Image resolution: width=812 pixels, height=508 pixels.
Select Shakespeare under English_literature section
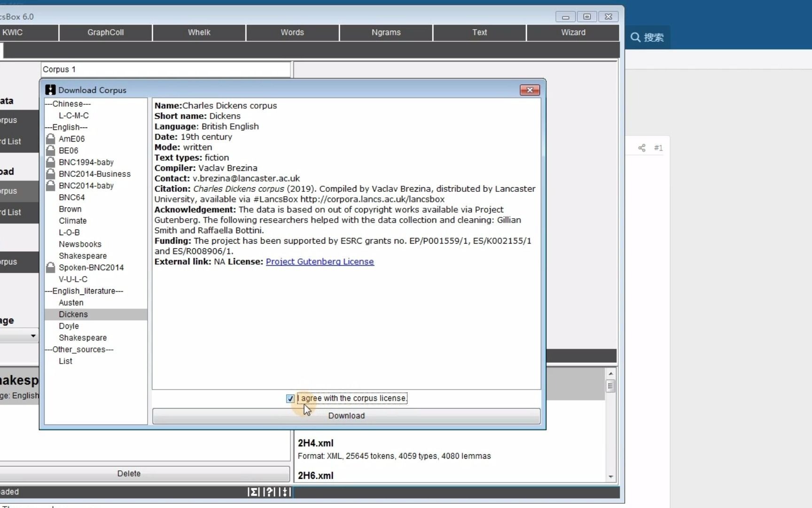[x=83, y=338]
